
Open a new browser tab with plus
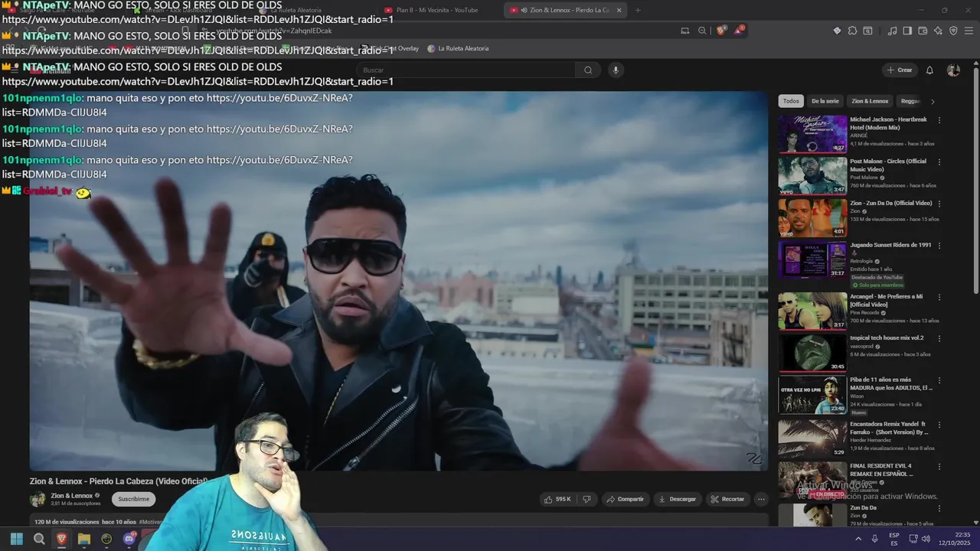click(638, 10)
